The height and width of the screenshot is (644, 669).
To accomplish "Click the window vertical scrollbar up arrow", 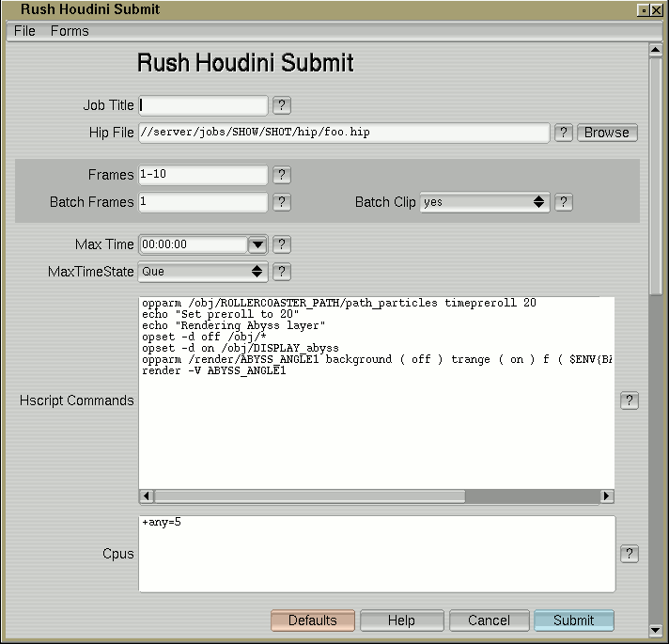I will pyautogui.click(x=655, y=50).
